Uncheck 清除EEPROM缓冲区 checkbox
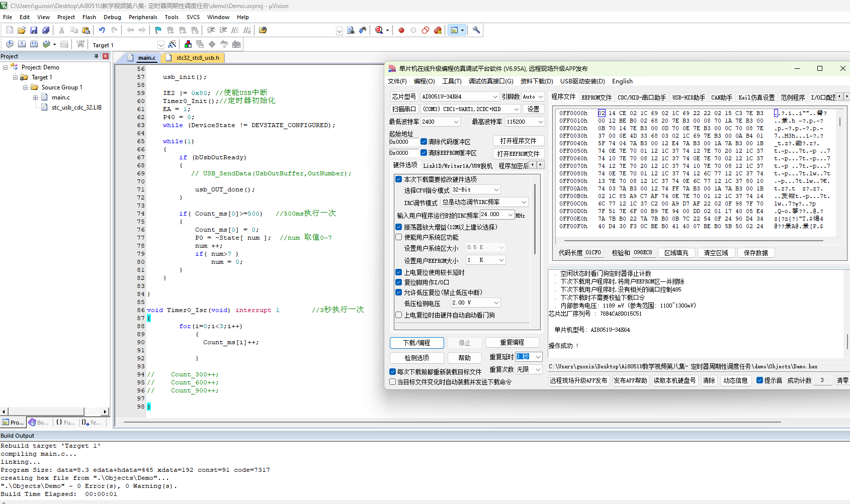The width and height of the screenshot is (850, 504). pyautogui.click(x=424, y=153)
